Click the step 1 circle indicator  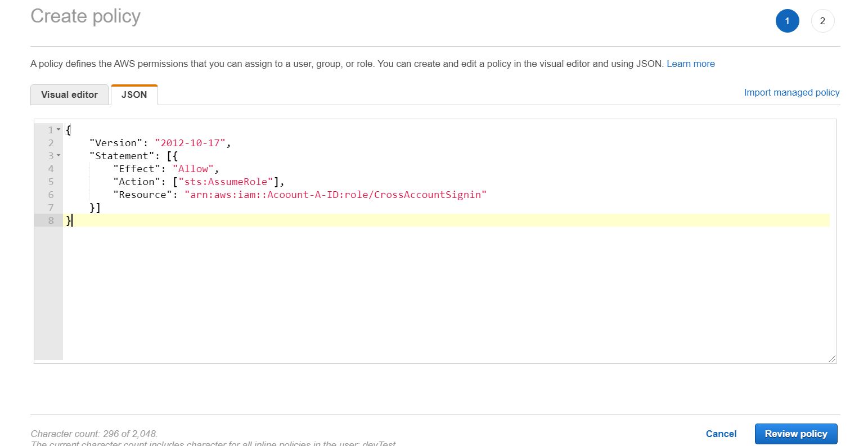click(x=787, y=21)
